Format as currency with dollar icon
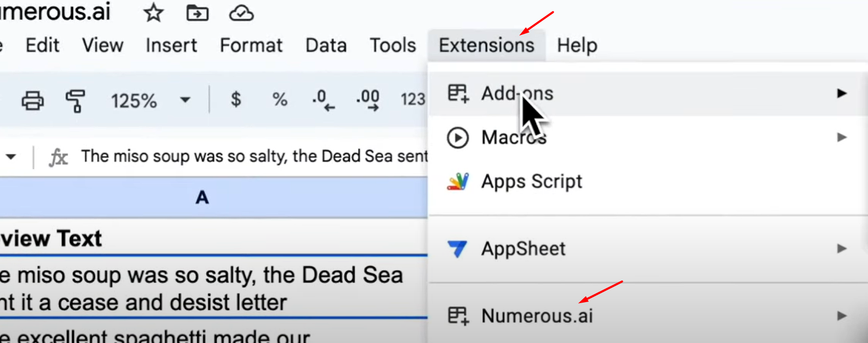 235,99
